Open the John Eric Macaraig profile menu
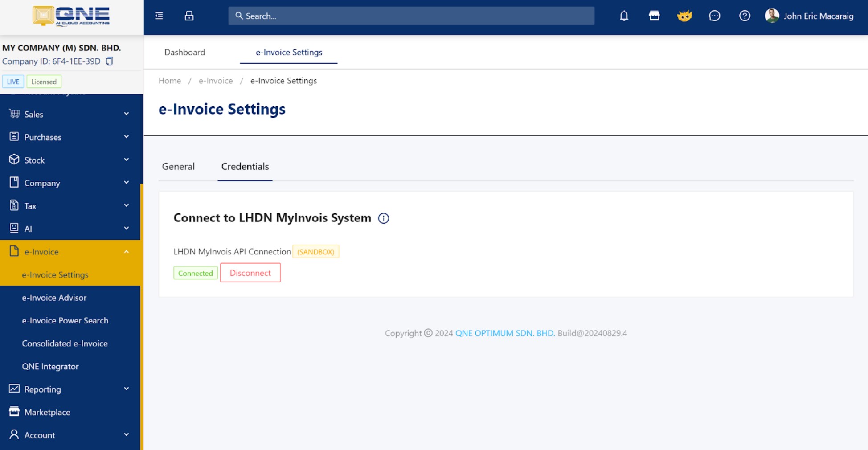The height and width of the screenshot is (450, 868). point(809,16)
